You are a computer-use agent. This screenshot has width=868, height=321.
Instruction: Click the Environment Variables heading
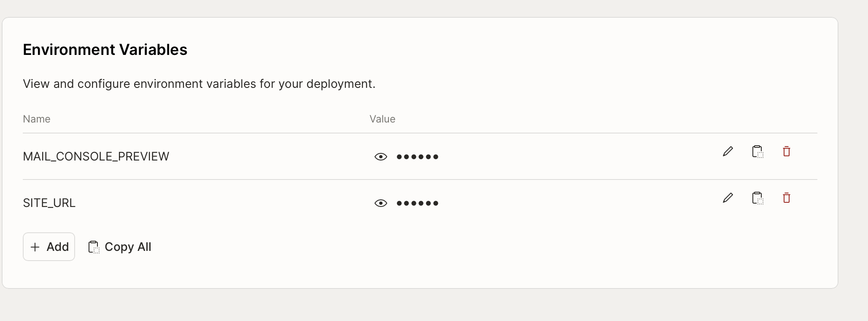tap(105, 50)
